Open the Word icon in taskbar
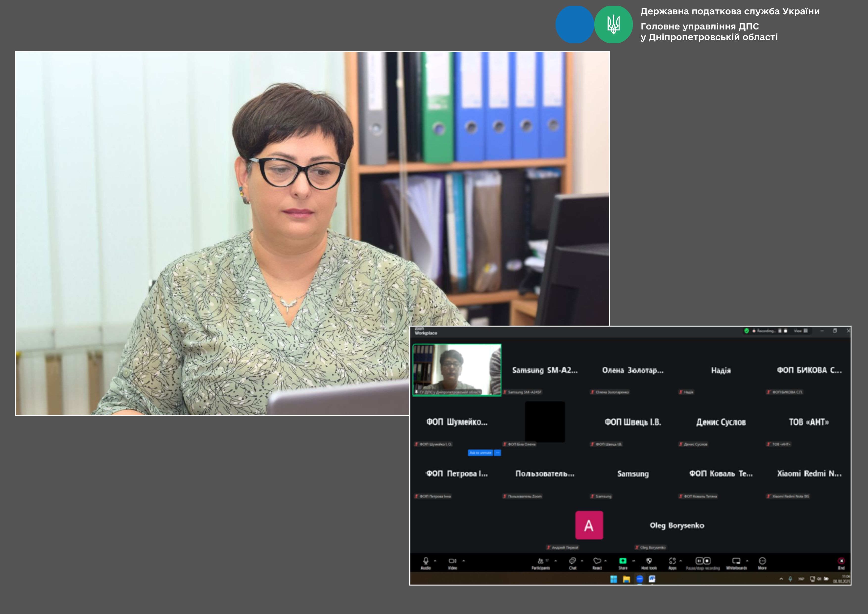868x614 pixels. [652, 579]
